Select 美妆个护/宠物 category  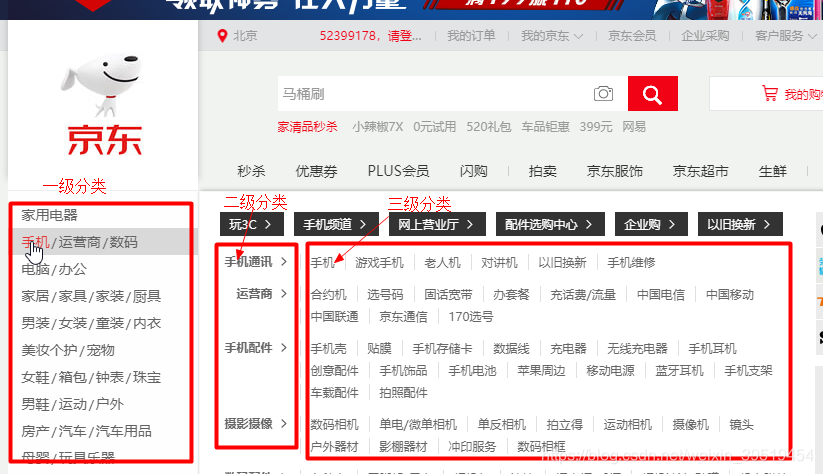pyautogui.click(x=68, y=350)
